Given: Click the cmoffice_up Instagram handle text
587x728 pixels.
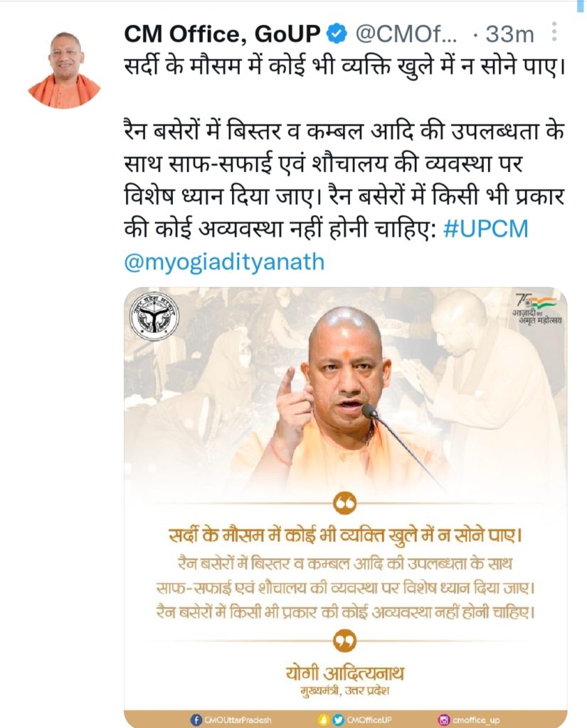Looking at the screenshot, I should 477,720.
